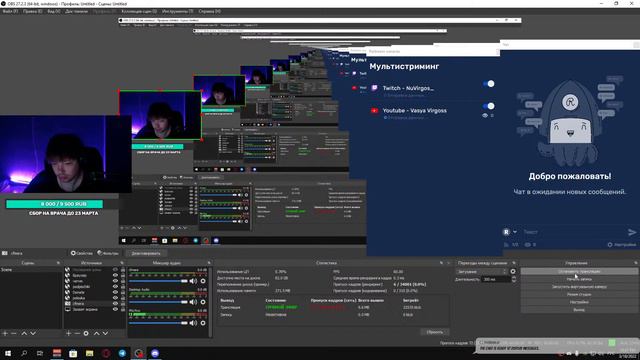Remove the selected source with minus icon
Image resolution: width=640 pixels, height=360 pixels.
click(77, 333)
